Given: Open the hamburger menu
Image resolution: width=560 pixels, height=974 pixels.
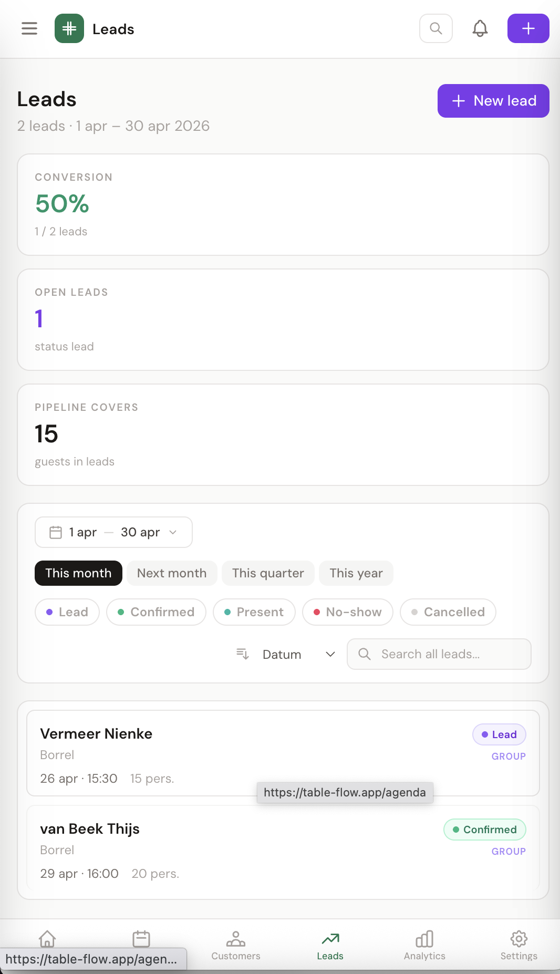Looking at the screenshot, I should point(29,28).
